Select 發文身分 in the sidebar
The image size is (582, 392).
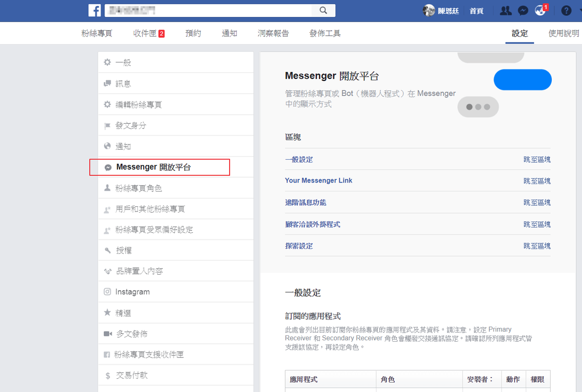coord(176,125)
